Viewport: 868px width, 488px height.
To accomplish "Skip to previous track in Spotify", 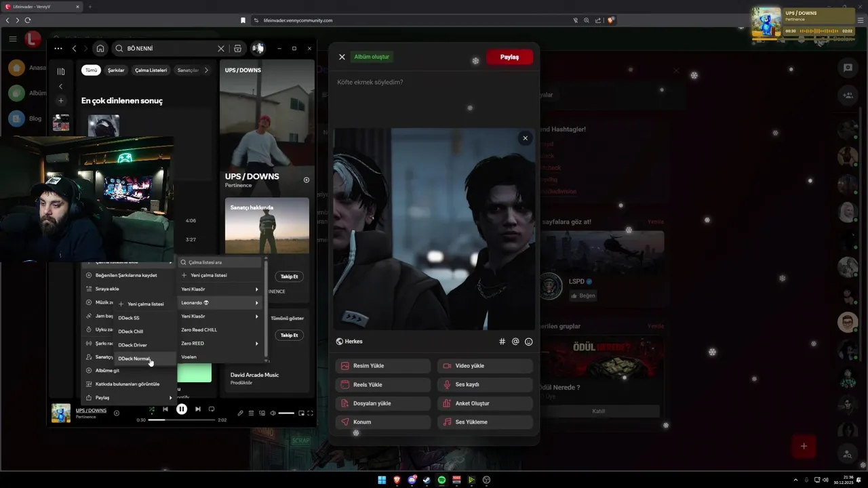I will tap(165, 409).
